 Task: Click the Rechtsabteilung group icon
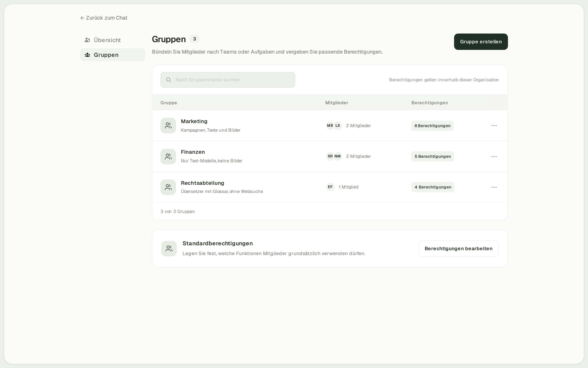[x=168, y=187]
